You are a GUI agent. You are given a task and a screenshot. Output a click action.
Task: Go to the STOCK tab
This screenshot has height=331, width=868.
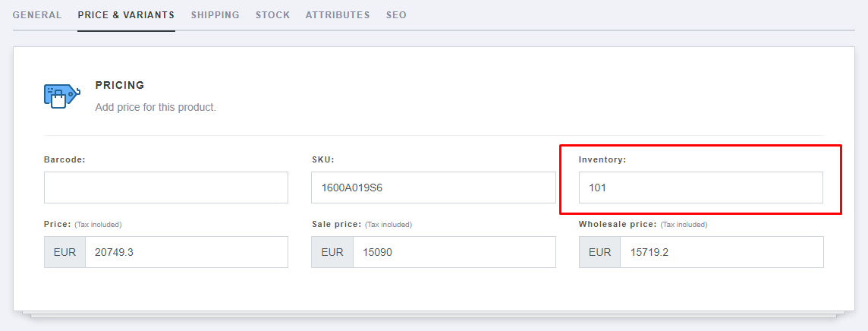pos(273,15)
